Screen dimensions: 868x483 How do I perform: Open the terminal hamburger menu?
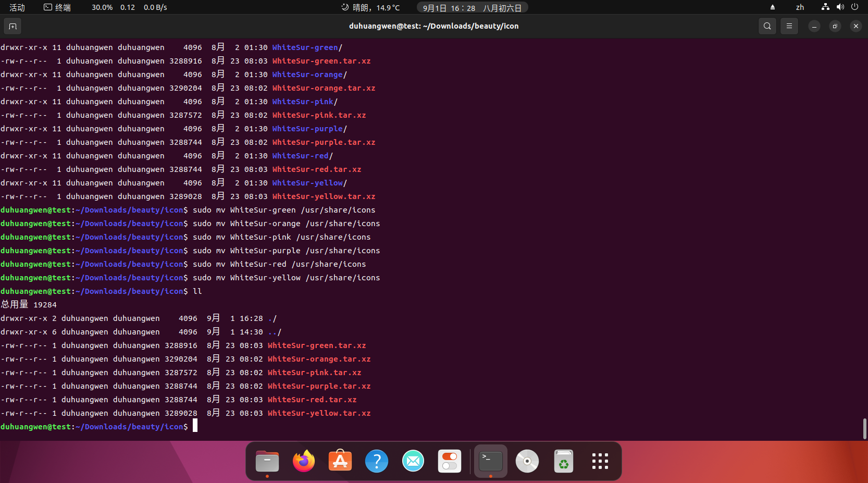[x=789, y=26]
